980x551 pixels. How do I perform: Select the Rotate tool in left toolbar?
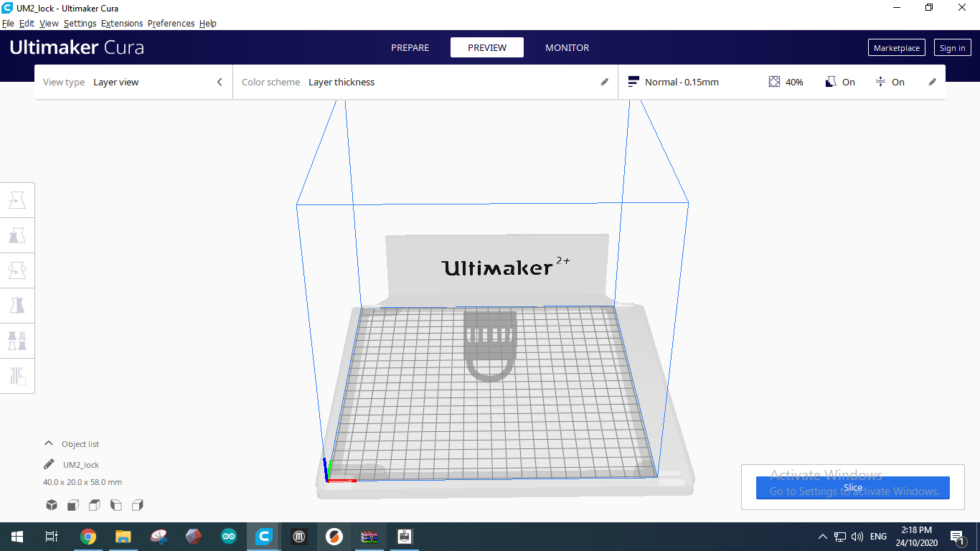17,270
